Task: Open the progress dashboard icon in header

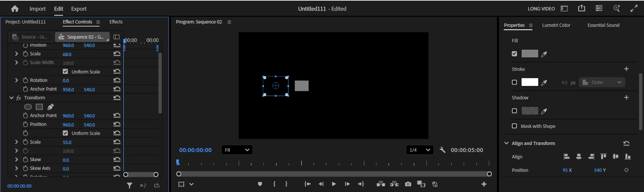Action: pyautogui.click(x=599, y=8)
